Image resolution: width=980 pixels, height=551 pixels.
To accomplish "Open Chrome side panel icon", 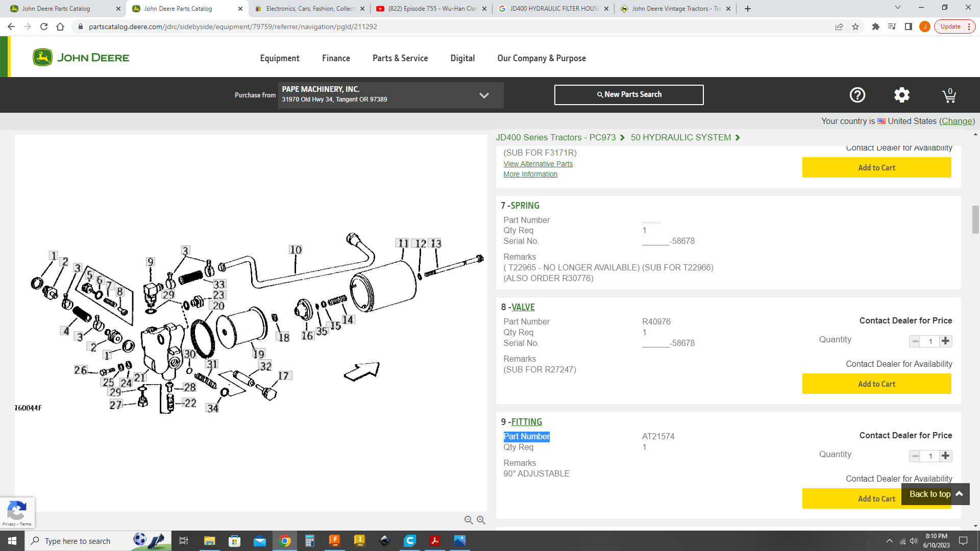I will click(x=909, y=27).
